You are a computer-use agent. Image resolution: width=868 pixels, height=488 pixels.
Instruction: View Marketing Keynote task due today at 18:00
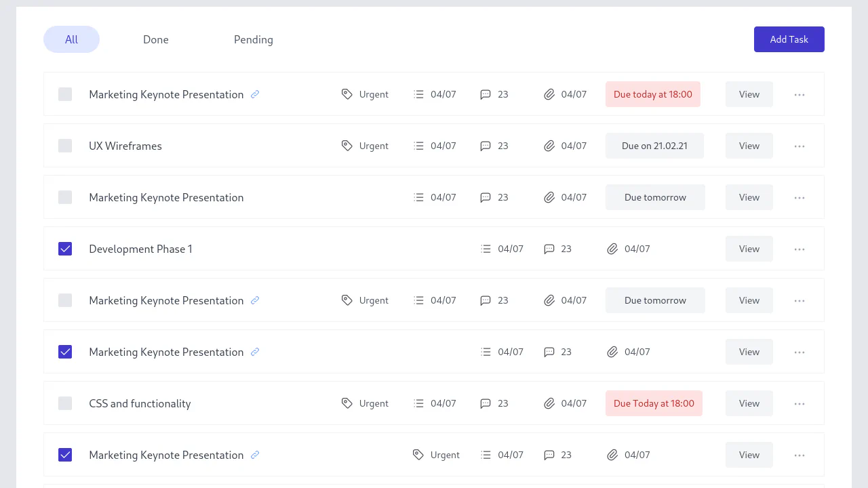[749, 94]
